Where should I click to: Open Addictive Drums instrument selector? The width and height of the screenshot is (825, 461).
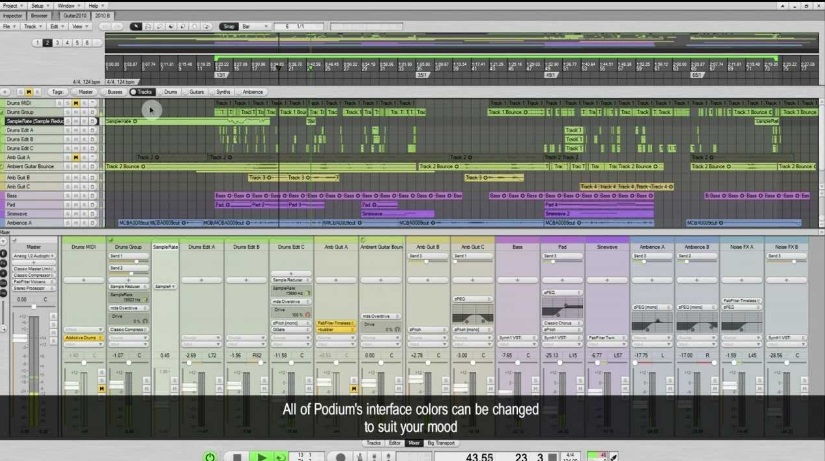[84, 338]
